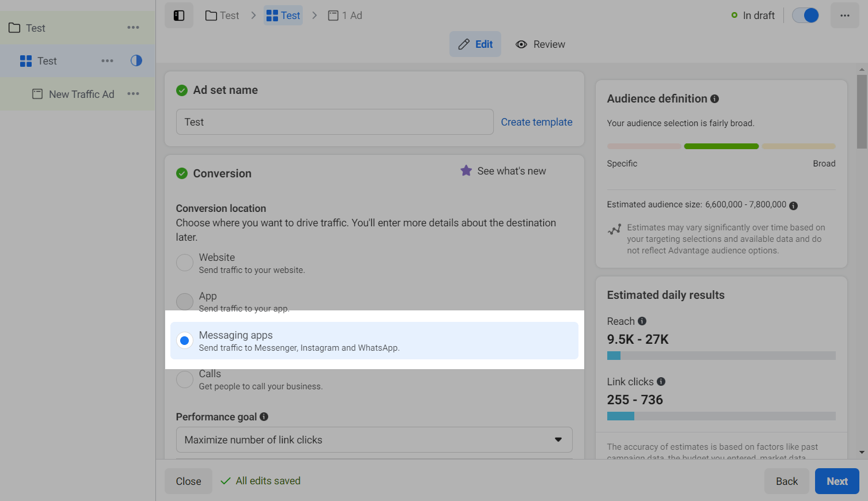
Task: Go to 1 Ad breadcrumb
Action: 345,16
